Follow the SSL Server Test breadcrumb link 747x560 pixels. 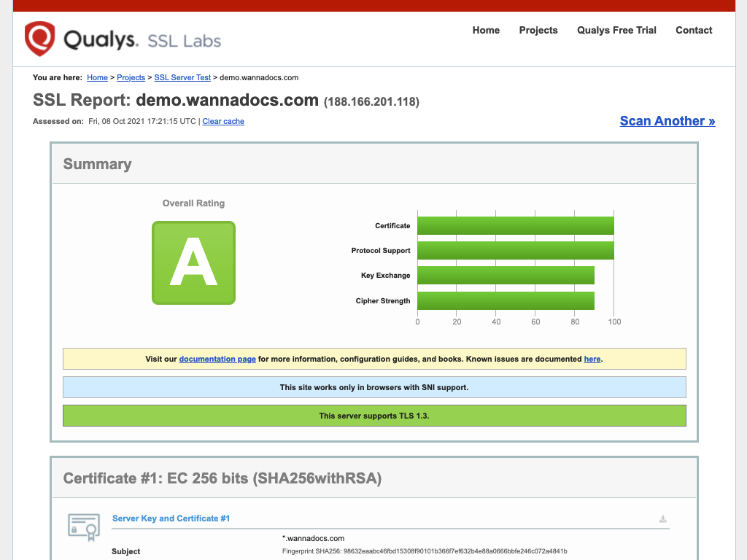182,77
